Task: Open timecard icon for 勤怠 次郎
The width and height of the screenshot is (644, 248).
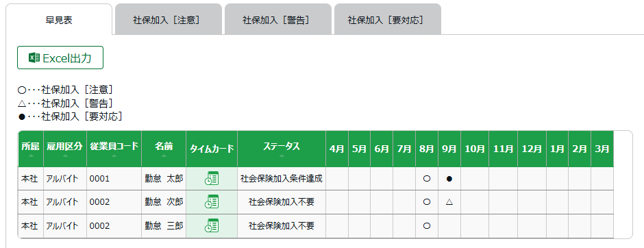Action: [212, 202]
